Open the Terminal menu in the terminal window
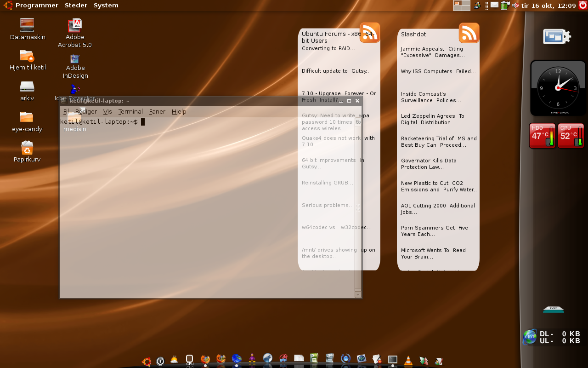Image resolution: width=588 pixels, height=368 pixels. pos(130,111)
